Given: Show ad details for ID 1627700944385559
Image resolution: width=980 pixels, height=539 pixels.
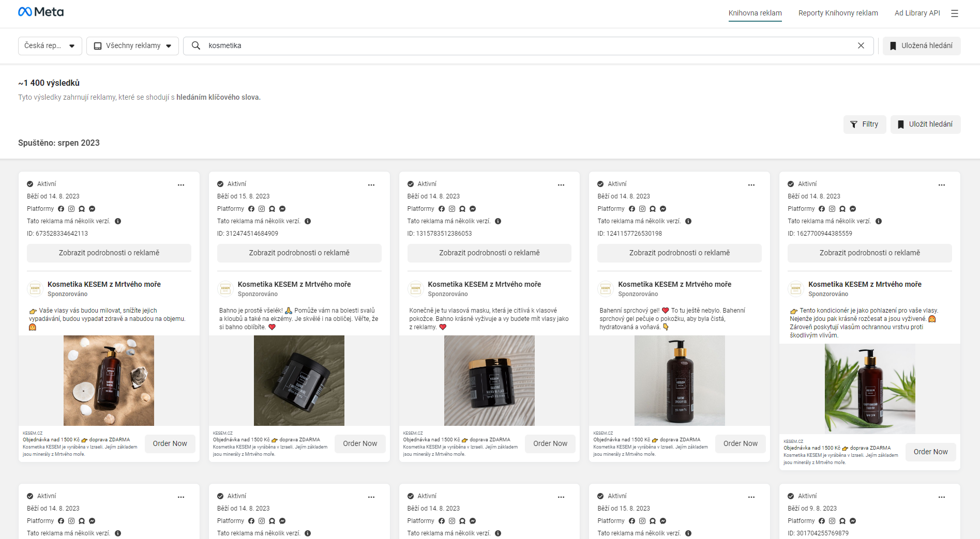Looking at the screenshot, I should click(x=870, y=253).
